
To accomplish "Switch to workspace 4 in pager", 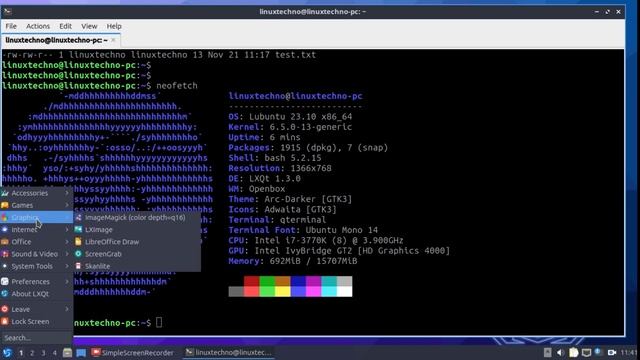I will 54,353.
